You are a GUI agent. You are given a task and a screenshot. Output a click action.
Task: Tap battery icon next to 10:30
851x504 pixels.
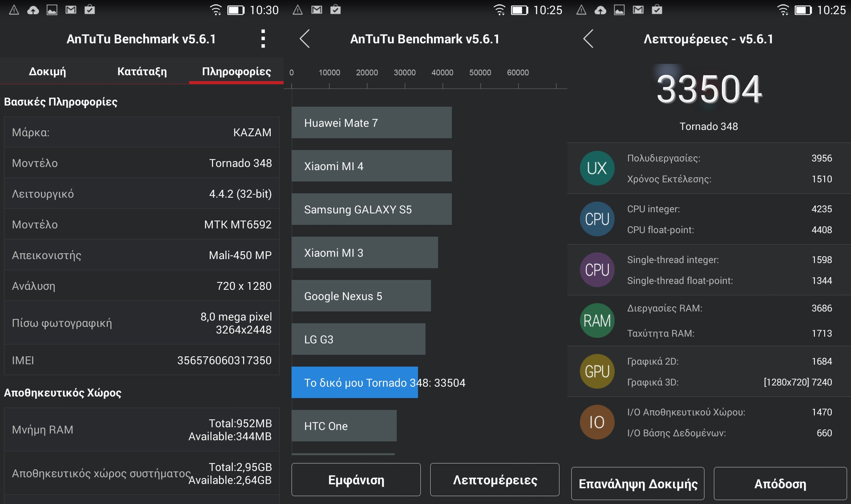pos(236,10)
